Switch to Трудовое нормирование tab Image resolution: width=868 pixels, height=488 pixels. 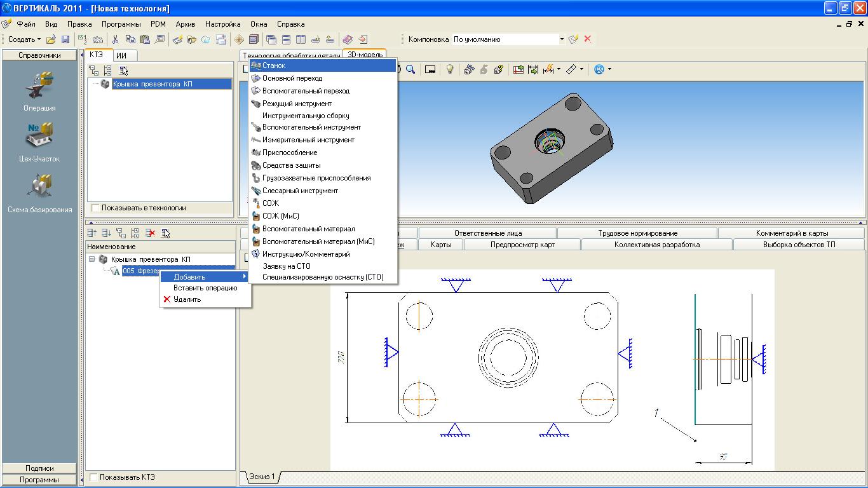tap(637, 233)
